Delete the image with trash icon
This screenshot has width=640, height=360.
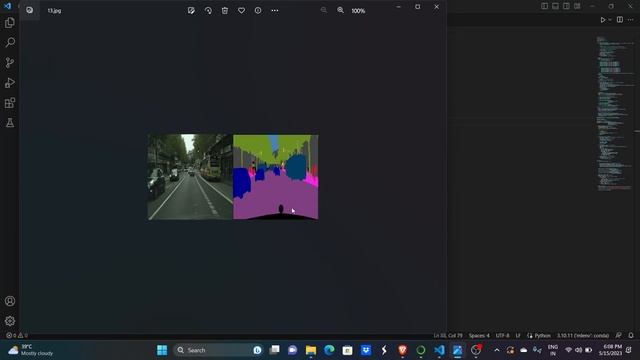click(x=225, y=11)
